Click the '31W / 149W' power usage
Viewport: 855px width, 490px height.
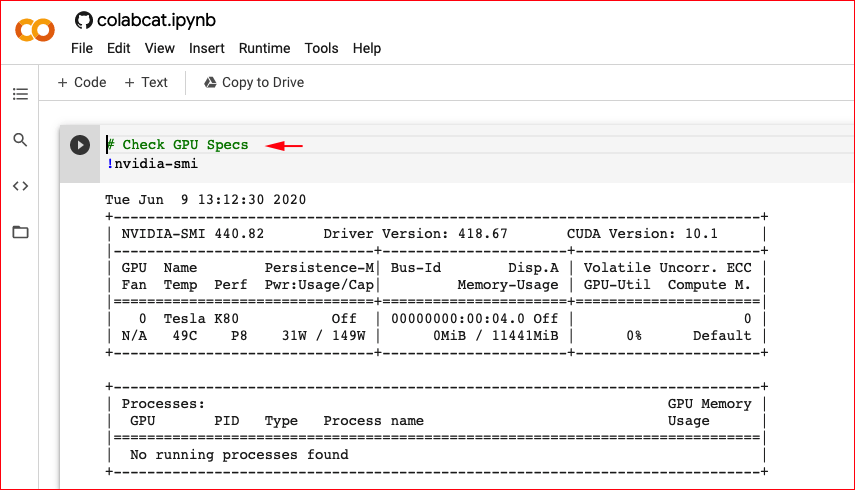pos(323,336)
